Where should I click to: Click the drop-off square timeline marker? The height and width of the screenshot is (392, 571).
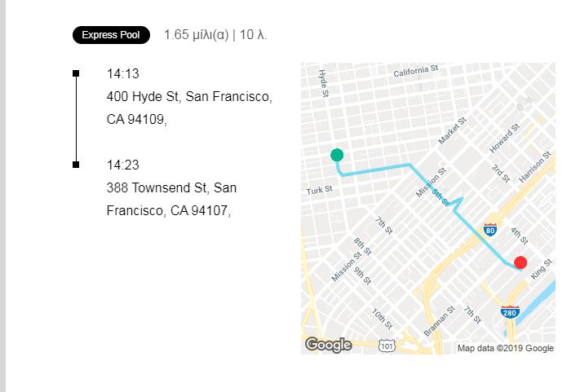pos(76,165)
